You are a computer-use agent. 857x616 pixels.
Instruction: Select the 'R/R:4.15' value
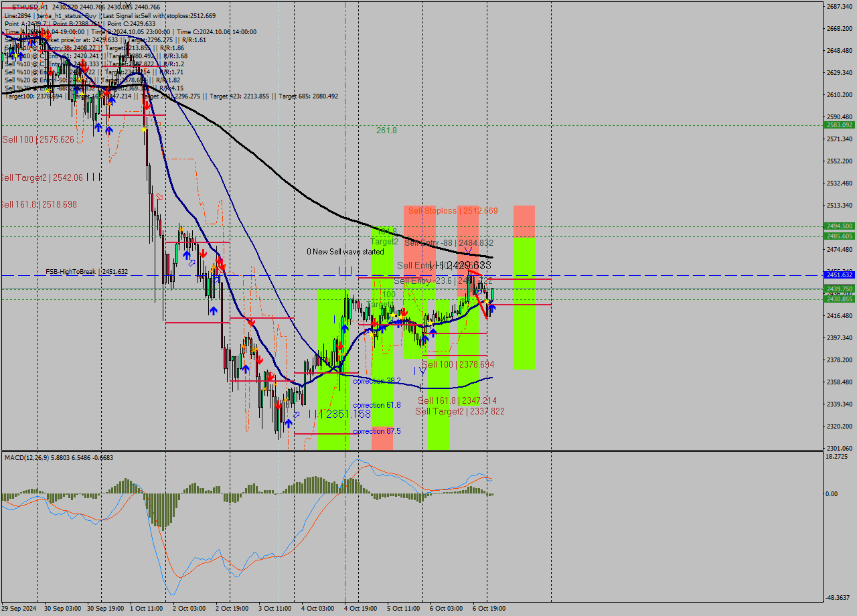(171, 88)
